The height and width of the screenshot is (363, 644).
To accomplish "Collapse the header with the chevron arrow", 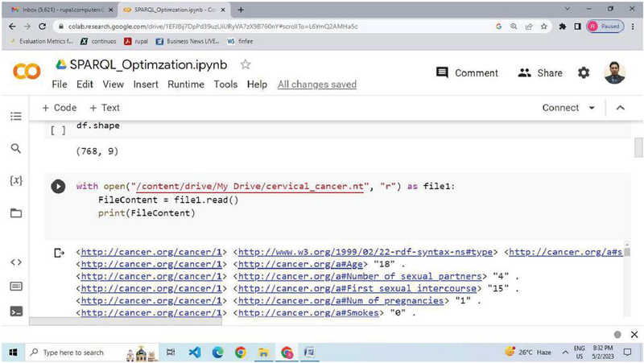I will pos(620,108).
